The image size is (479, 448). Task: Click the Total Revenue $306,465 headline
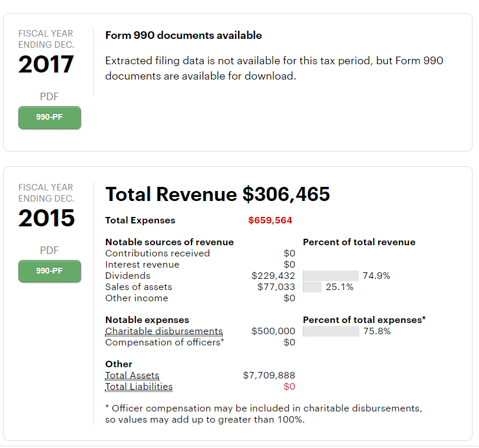click(x=217, y=194)
